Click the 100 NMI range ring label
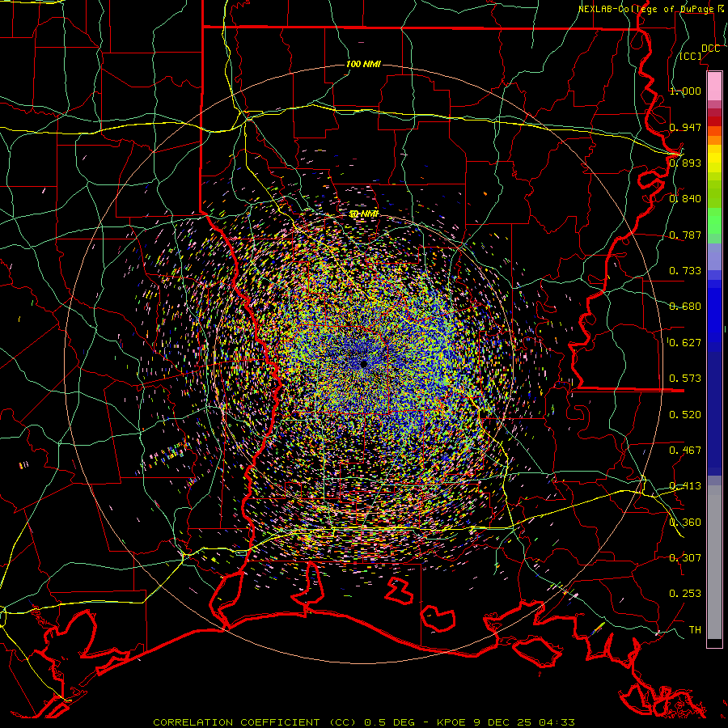 [x=363, y=64]
